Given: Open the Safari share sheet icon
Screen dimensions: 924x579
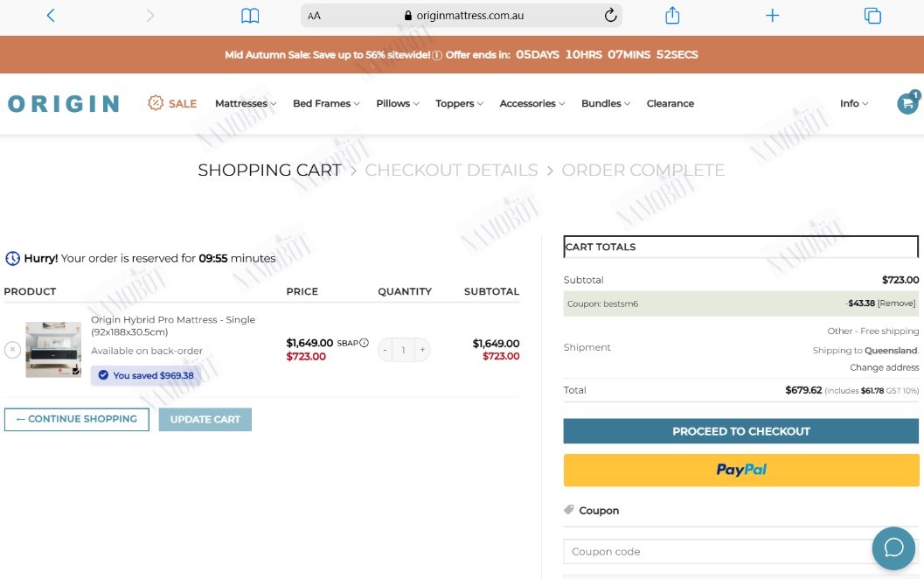Looking at the screenshot, I should pyautogui.click(x=672, y=15).
